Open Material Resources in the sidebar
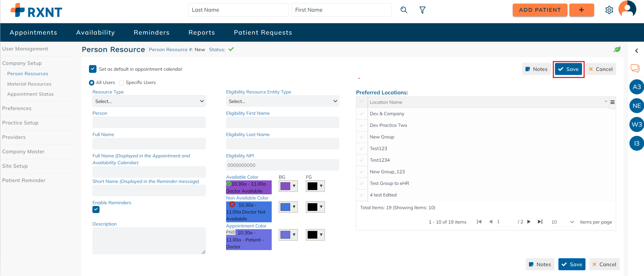Viewport: 644px width, 276px height. tap(29, 84)
